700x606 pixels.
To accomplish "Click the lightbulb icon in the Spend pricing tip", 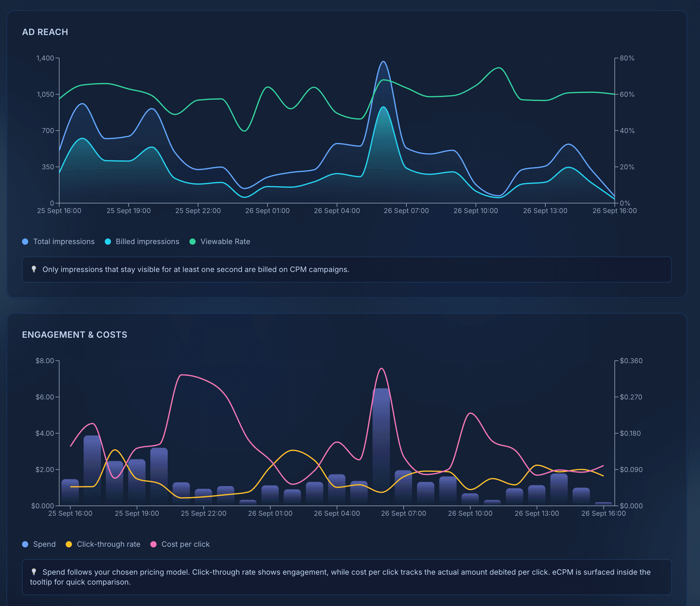I will (x=34, y=572).
